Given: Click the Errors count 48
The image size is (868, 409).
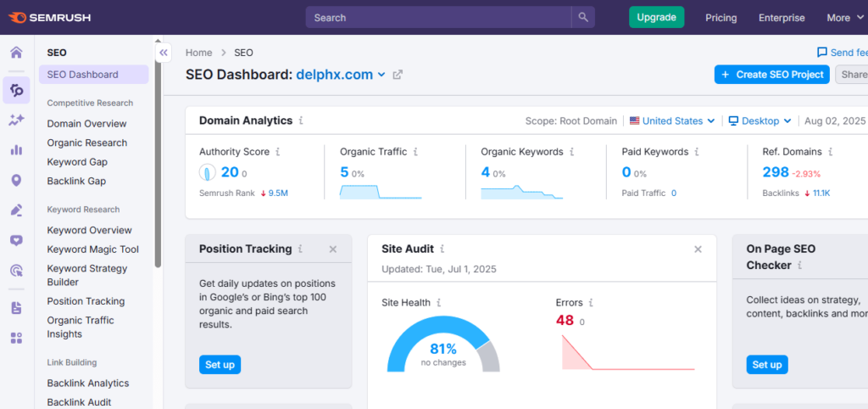Looking at the screenshot, I should 565,321.
